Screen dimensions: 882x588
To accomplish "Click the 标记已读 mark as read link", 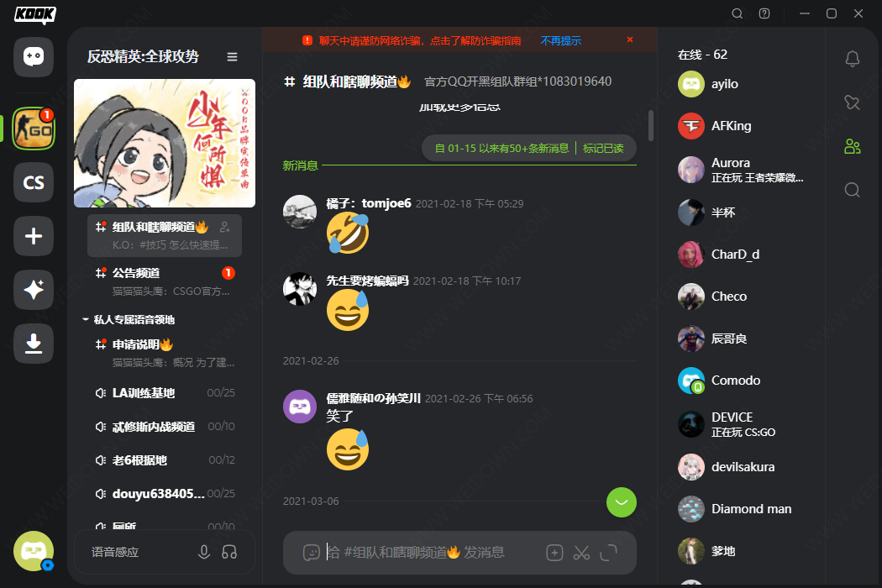I will 603,148.
